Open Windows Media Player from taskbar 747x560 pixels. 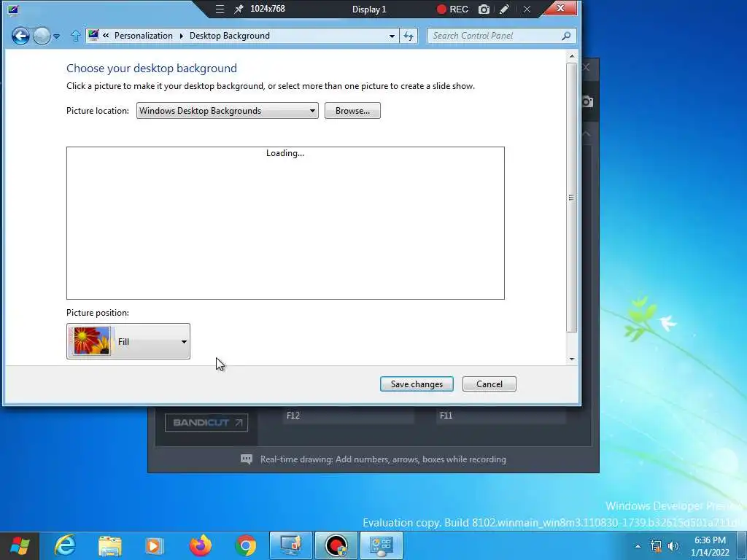(x=155, y=545)
